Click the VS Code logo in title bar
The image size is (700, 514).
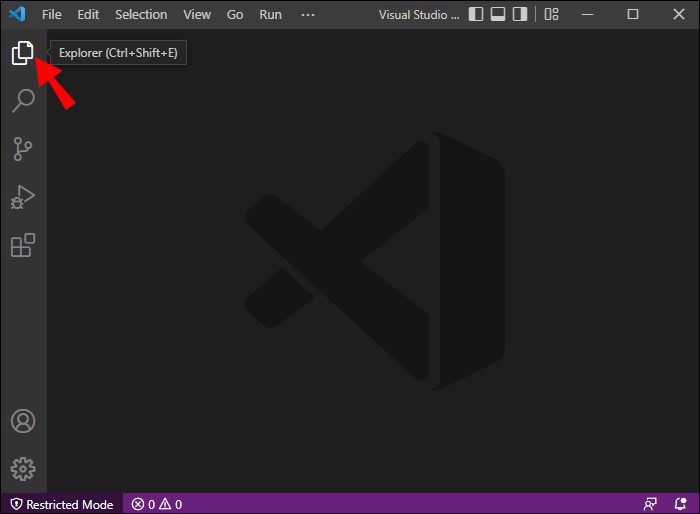[x=17, y=15]
